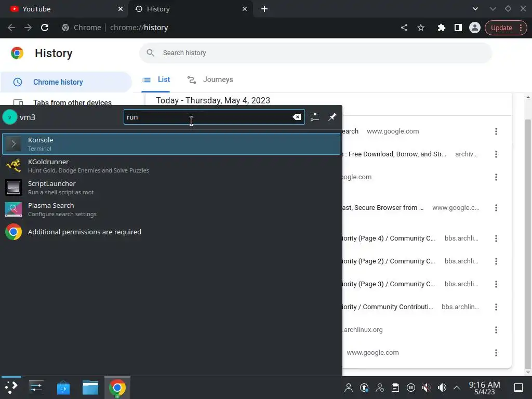This screenshot has width=532, height=399.
Task: Reload the Chrome history page
Action: [45, 28]
